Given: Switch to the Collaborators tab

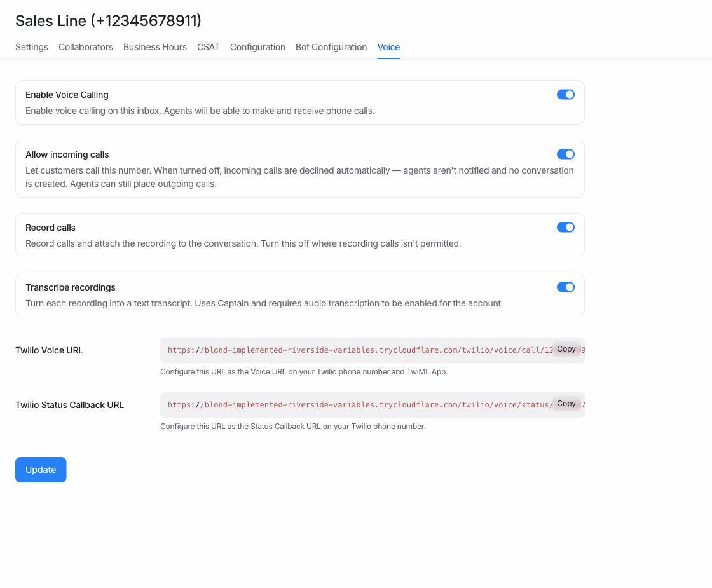Looking at the screenshot, I should point(86,47).
